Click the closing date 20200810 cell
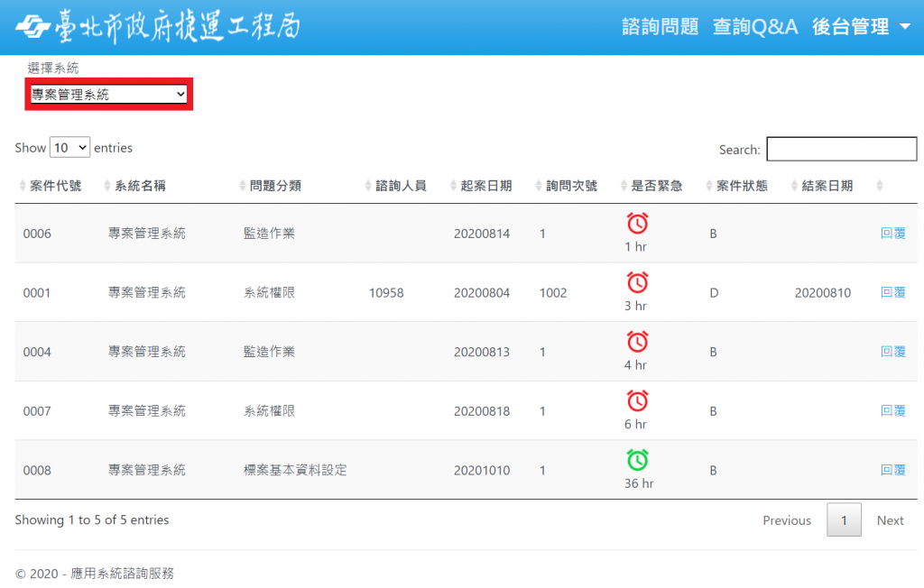 point(823,293)
